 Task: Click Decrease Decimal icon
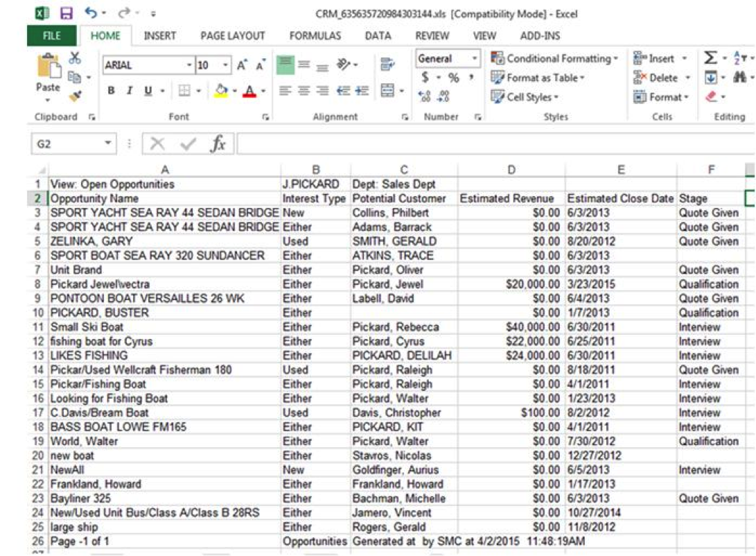(443, 96)
